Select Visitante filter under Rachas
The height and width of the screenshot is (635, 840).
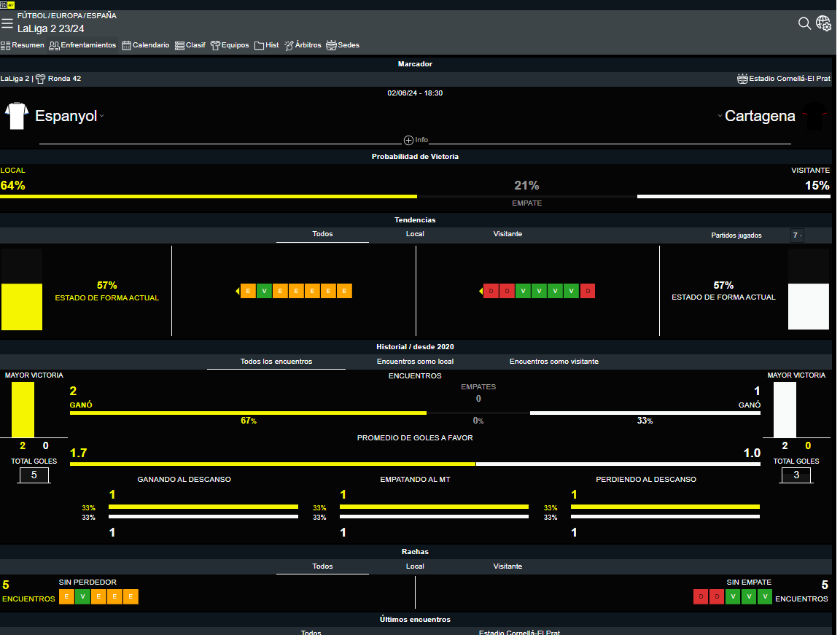pyautogui.click(x=507, y=566)
